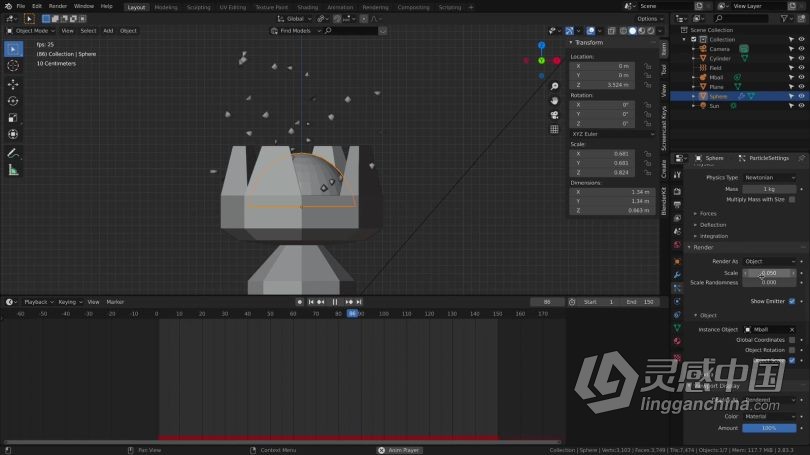Select the Select Box tool

pos(13,49)
